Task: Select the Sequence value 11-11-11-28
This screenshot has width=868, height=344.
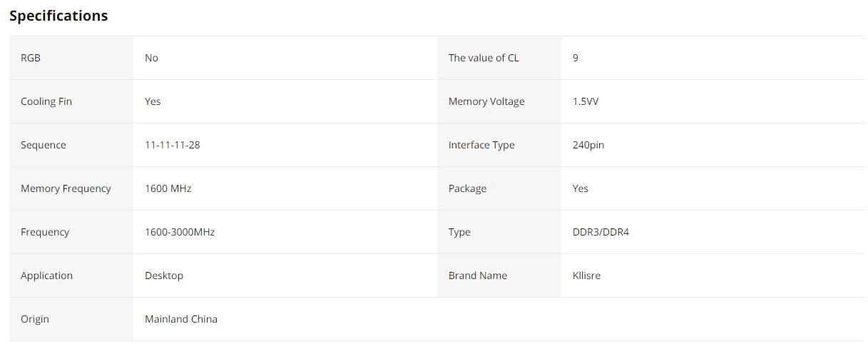Action: click(172, 145)
